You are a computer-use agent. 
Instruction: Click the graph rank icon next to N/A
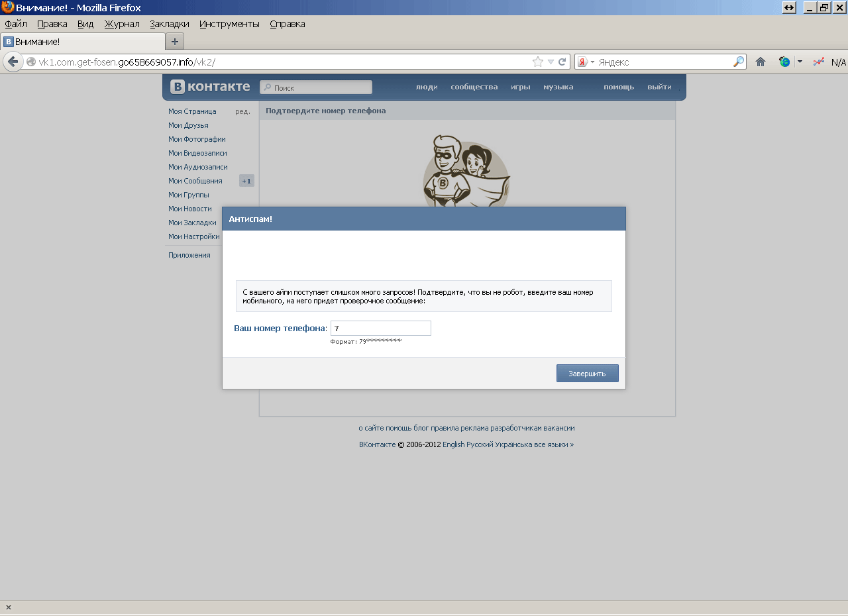coord(819,62)
